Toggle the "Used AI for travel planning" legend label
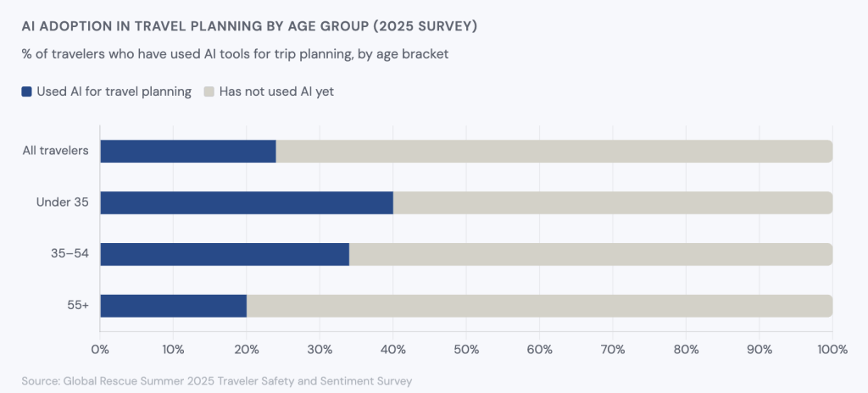 [x=114, y=91]
